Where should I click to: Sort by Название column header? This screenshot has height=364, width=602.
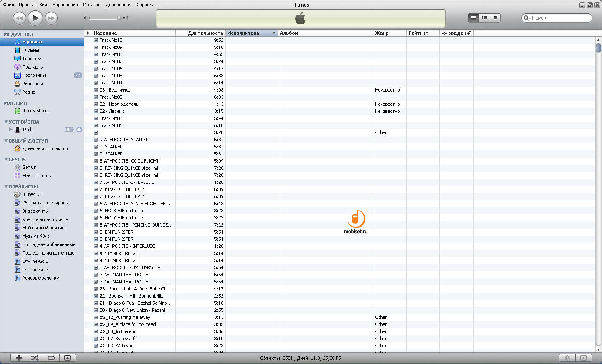tap(133, 33)
